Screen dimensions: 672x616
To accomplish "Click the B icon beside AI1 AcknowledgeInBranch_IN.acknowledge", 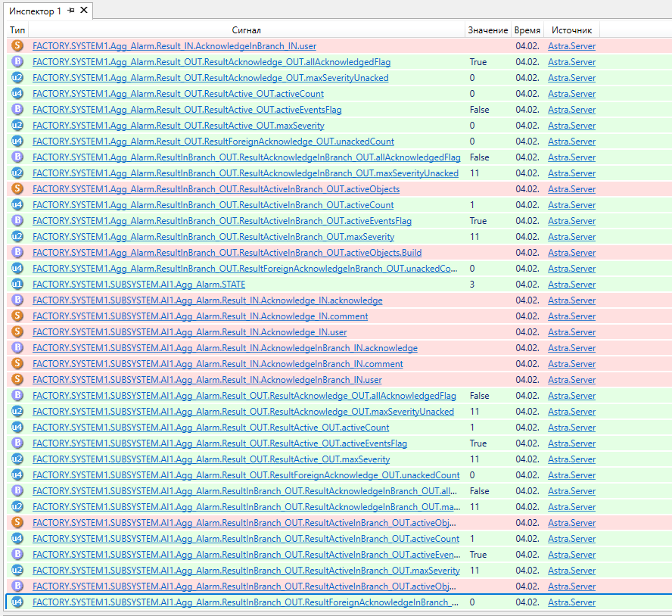I will click(x=17, y=348).
